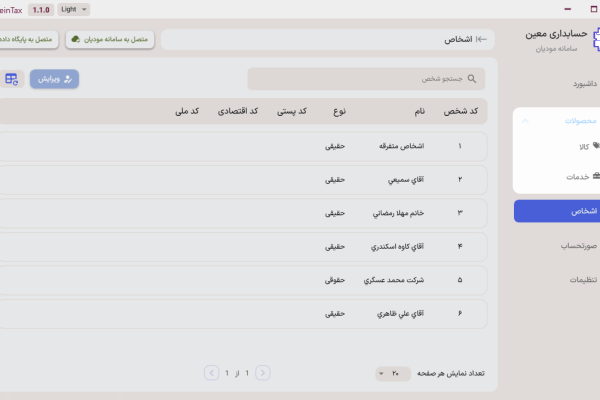The image size is (600, 400).
Task: Open the rows-per-page dropdown showing ۲۰
Action: click(x=393, y=373)
